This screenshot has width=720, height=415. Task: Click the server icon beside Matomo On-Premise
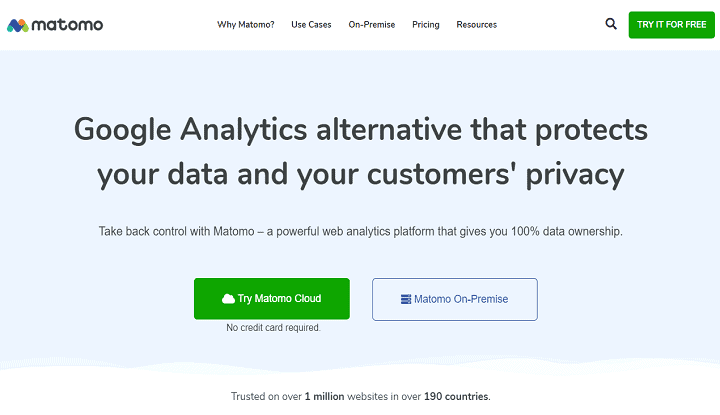406,299
